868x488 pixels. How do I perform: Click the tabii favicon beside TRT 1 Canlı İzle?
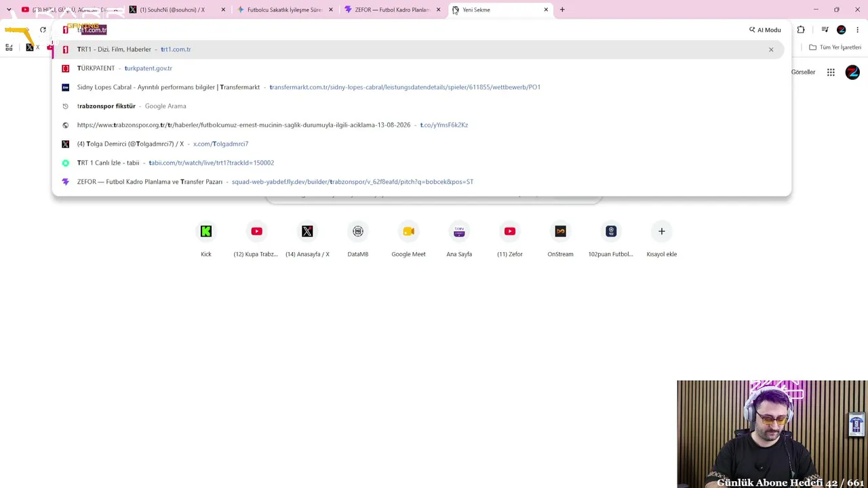65,163
